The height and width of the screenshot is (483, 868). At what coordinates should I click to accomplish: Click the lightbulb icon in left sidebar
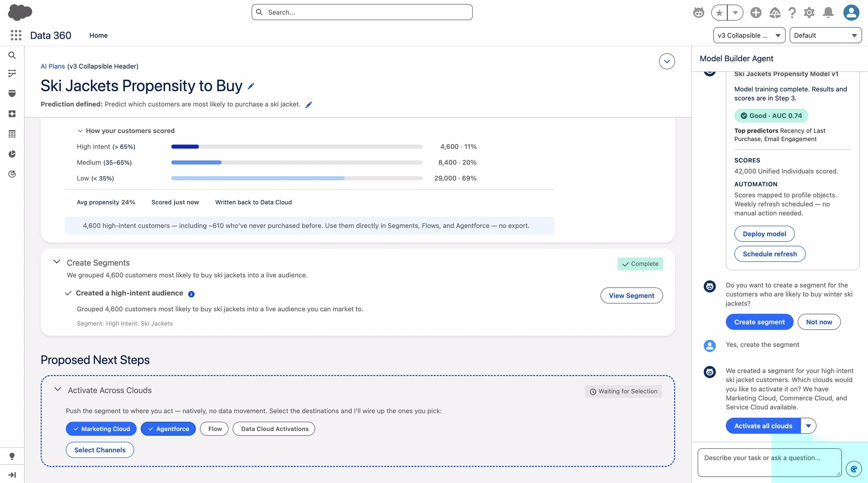pos(12,456)
